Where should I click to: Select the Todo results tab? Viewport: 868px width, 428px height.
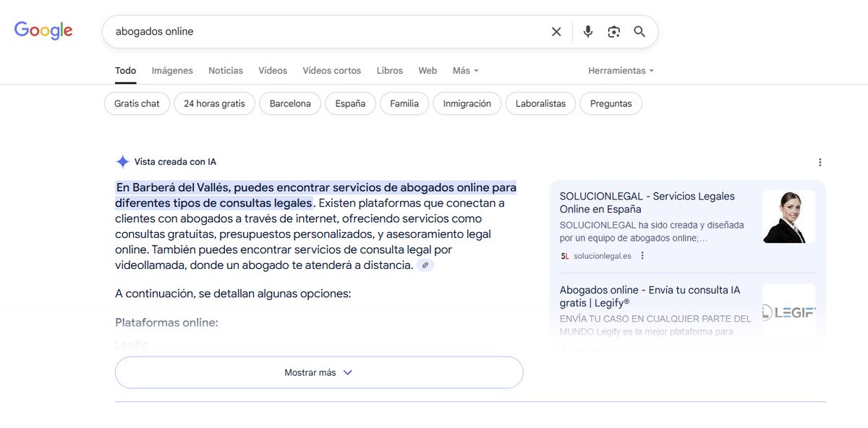[126, 71]
